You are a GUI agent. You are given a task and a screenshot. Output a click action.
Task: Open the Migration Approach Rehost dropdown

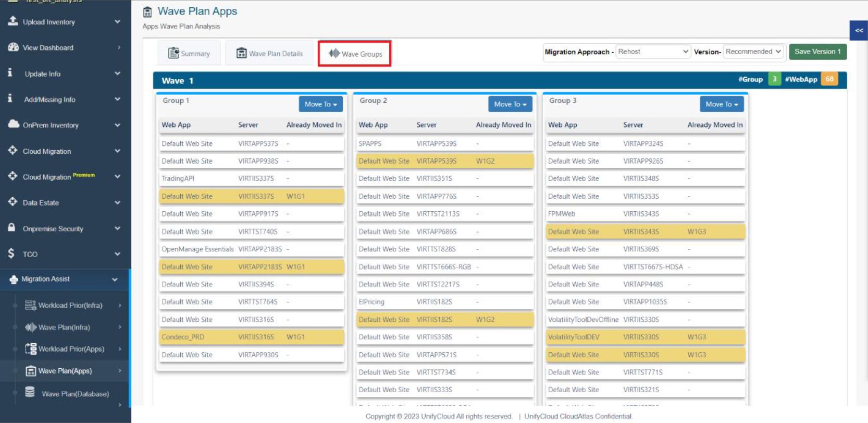point(653,52)
